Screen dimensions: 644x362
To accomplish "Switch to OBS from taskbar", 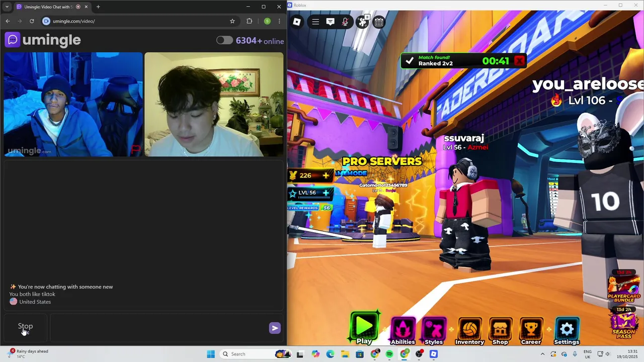I will pyautogui.click(x=419, y=354).
